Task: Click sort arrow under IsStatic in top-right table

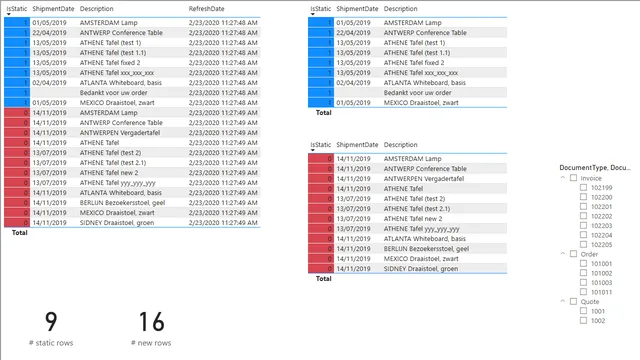Action: [x=313, y=14]
